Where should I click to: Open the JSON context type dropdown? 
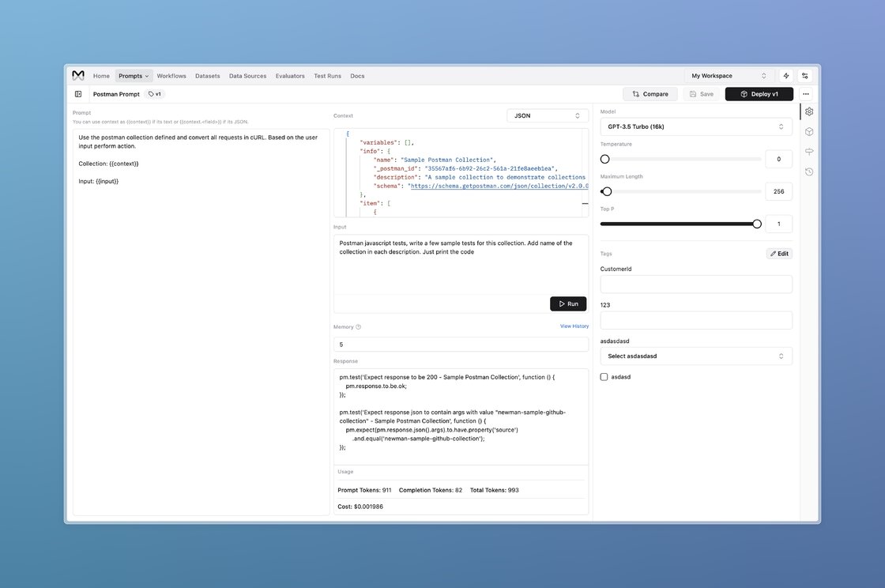pyautogui.click(x=547, y=115)
